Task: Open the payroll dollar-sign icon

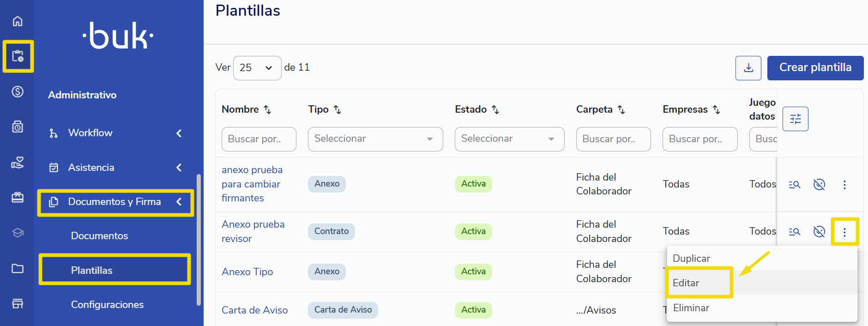Action: tap(18, 91)
